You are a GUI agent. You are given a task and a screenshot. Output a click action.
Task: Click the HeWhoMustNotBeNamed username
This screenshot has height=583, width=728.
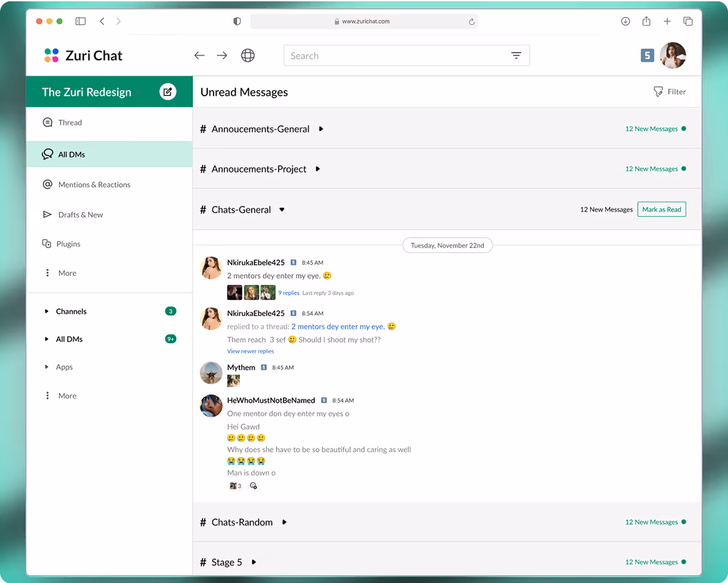[x=271, y=400]
